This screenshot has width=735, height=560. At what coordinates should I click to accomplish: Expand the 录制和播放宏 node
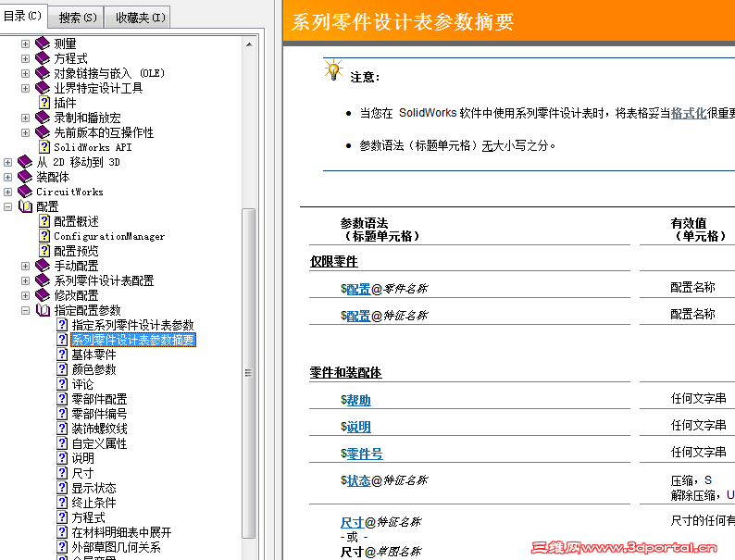(25, 118)
